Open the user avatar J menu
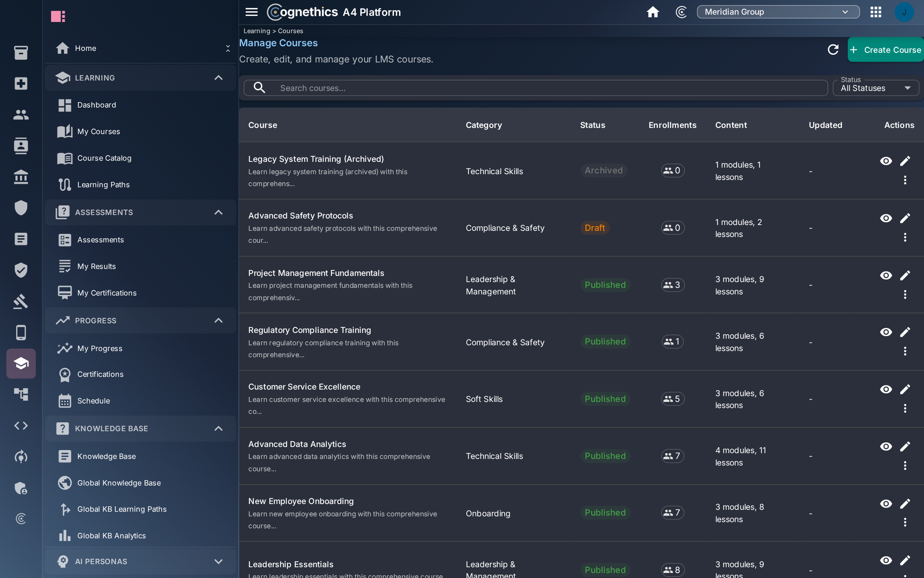Viewport: 924px width, 578px height. [904, 12]
